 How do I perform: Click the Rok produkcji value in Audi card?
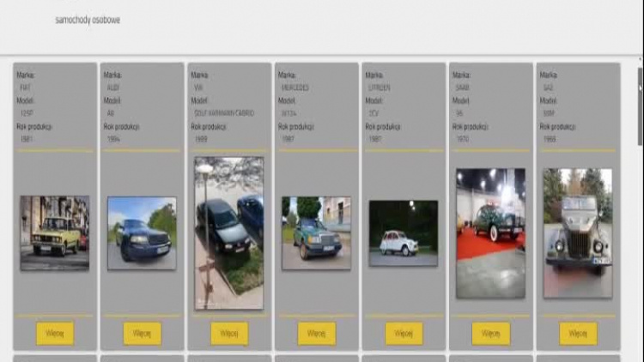click(113, 139)
